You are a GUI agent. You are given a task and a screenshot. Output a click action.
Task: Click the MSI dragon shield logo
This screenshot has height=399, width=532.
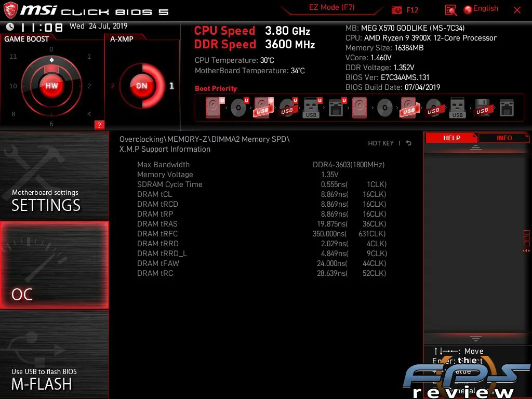coord(10,10)
